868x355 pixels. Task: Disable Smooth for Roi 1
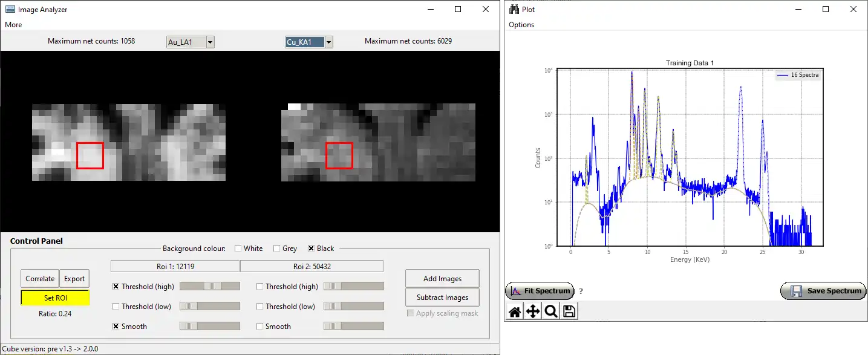click(116, 327)
